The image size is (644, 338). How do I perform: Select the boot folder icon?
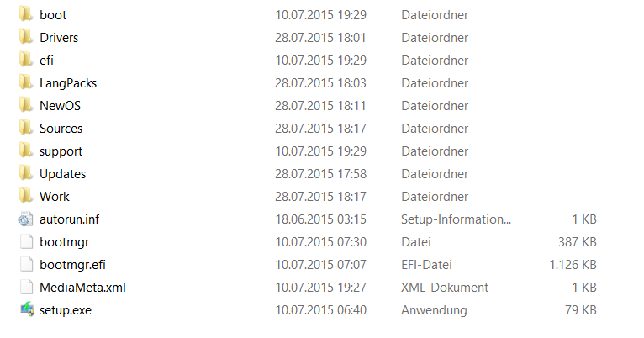[26, 14]
